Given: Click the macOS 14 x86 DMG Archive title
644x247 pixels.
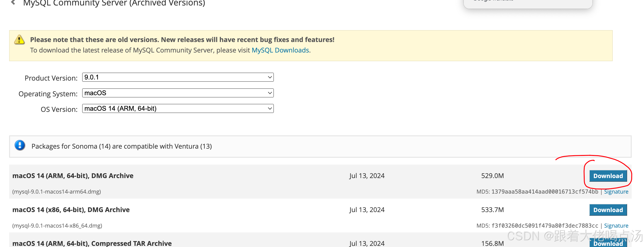Looking at the screenshot, I should pos(71,210).
